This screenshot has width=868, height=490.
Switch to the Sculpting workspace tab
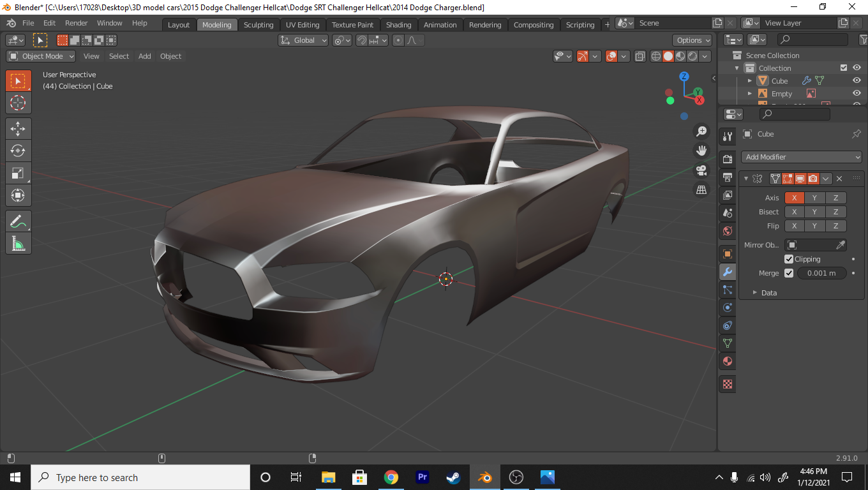pyautogui.click(x=258, y=25)
